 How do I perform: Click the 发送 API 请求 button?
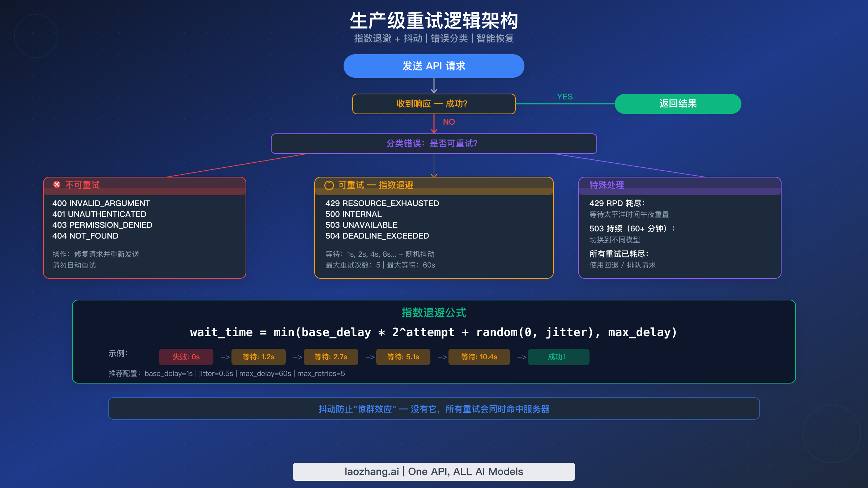pyautogui.click(x=433, y=66)
